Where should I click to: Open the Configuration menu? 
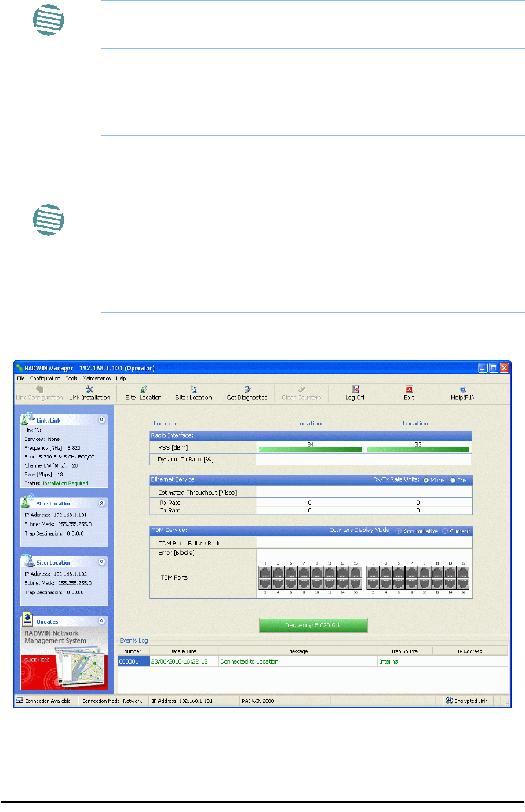click(x=45, y=378)
